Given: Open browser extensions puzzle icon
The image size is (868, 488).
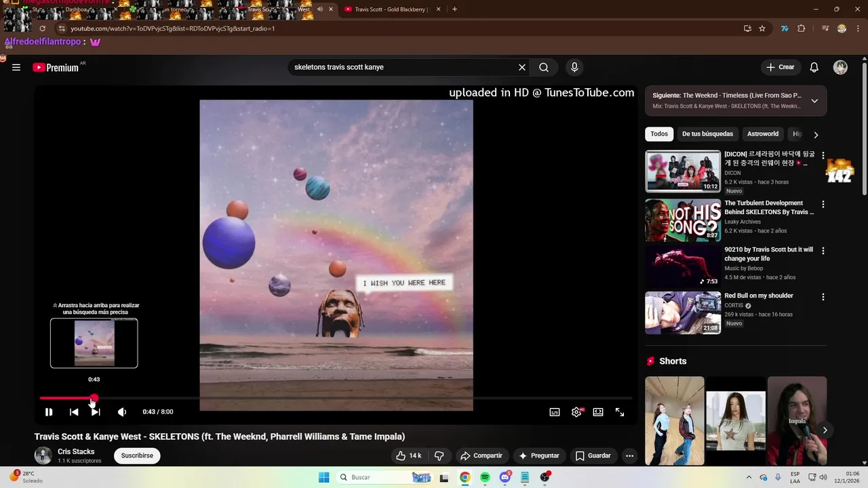Looking at the screenshot, I should point(802,28).
